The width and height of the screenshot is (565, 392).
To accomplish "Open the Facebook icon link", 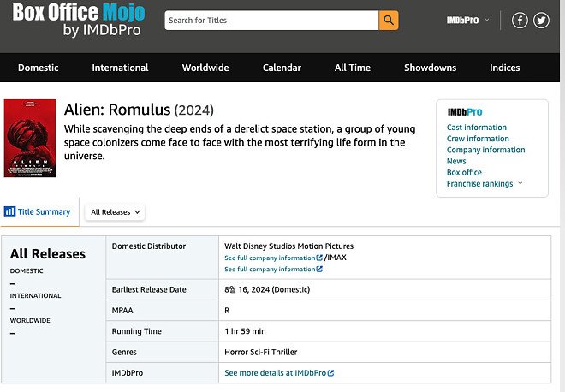I will (x=520, y=21).
